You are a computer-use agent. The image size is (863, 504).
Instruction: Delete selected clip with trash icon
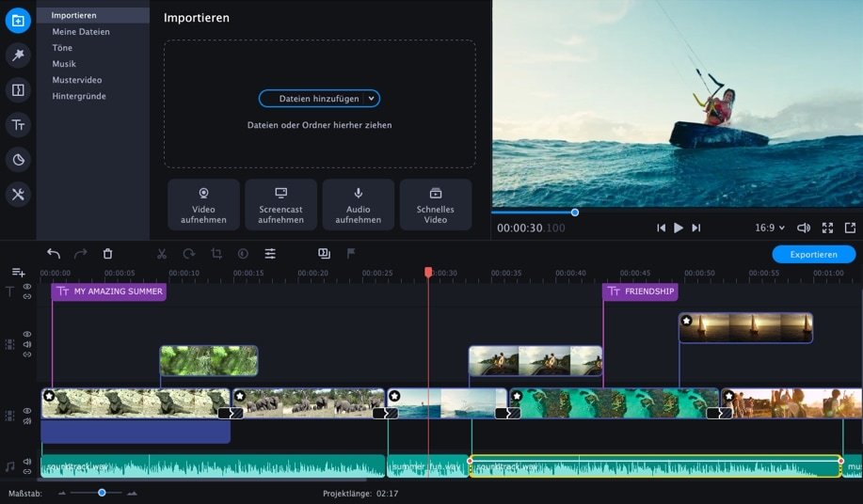click(108, 253)
